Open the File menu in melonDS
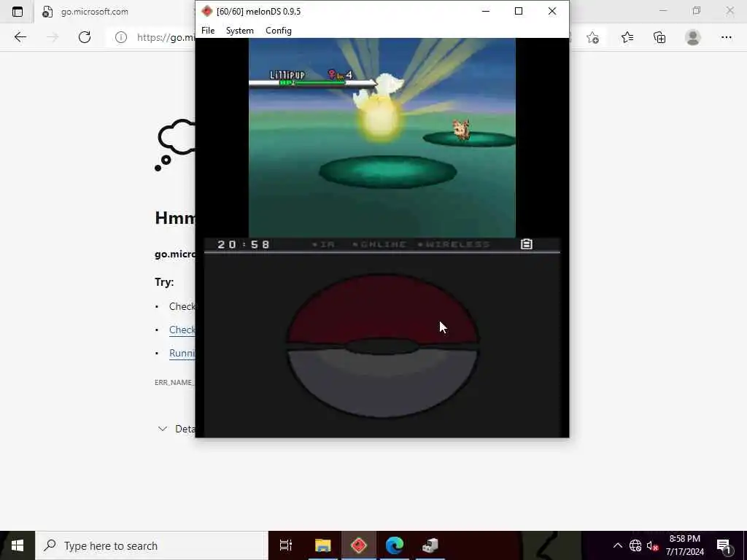Screen dimensions: 747x560 coord(208,31)
